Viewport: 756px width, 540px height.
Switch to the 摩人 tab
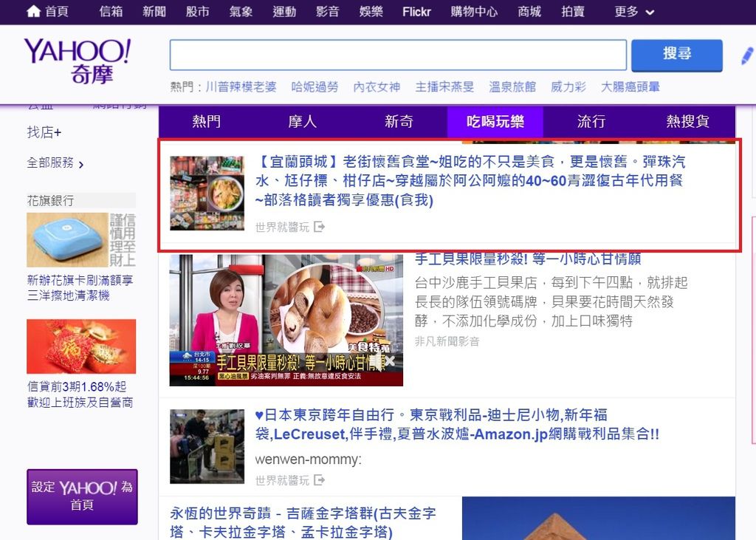[x=303, y=121]
